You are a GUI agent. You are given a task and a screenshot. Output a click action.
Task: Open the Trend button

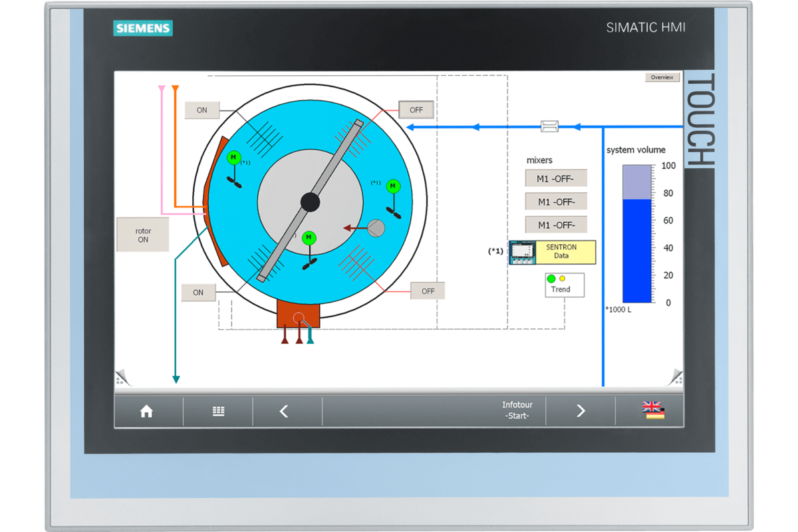[565, 285]
